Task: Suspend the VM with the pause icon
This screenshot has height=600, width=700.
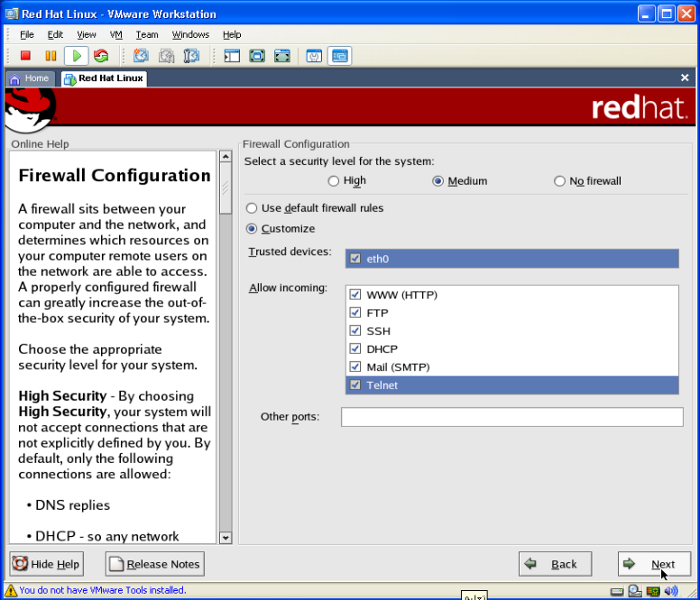Action: pyautogui.click(x=51, y=56)
